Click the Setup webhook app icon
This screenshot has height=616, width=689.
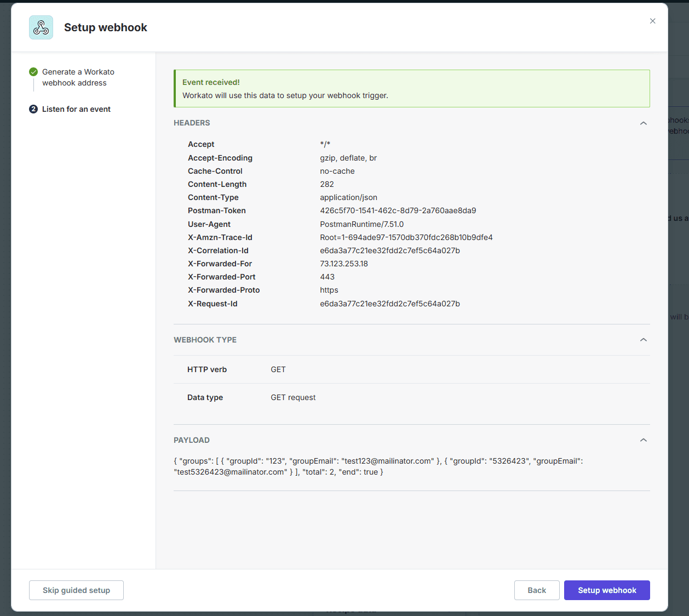(x=41, y=27)
